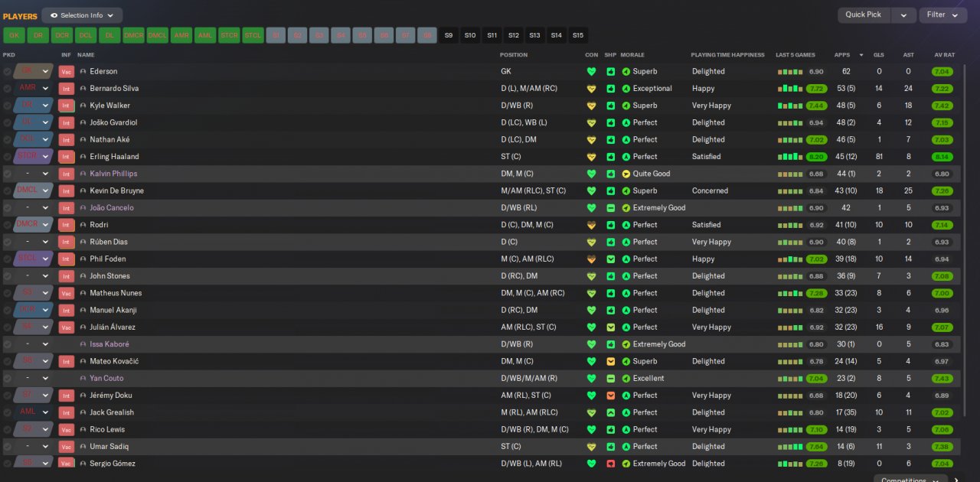The width and height of the screenshot is (980, 482).
Task: Select the DMCR position slot tab
Action: point(133,35)
